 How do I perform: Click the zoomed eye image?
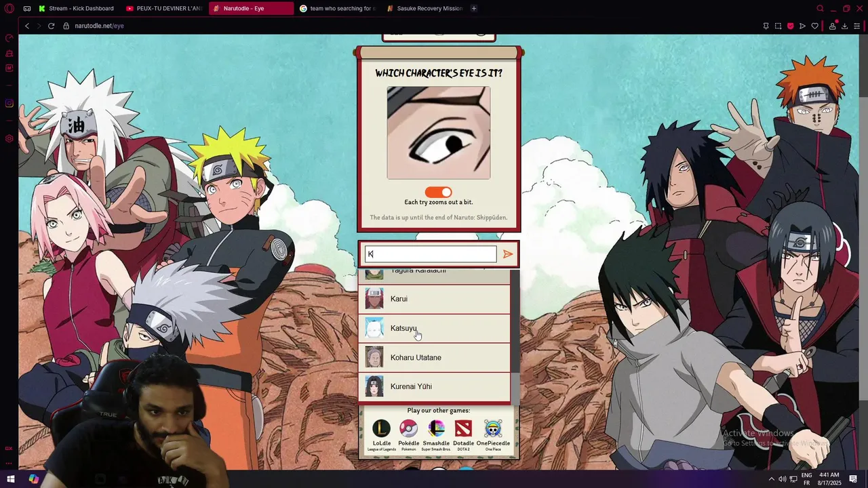point(439,133)
